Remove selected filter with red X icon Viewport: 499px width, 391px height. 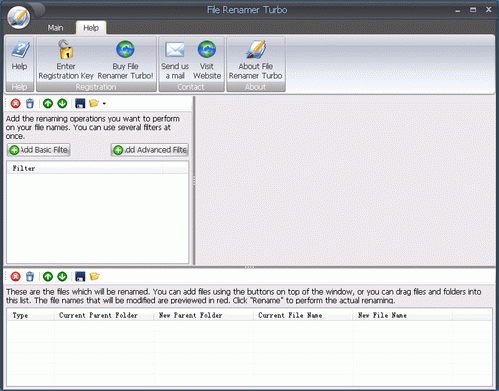pos(15,104)
